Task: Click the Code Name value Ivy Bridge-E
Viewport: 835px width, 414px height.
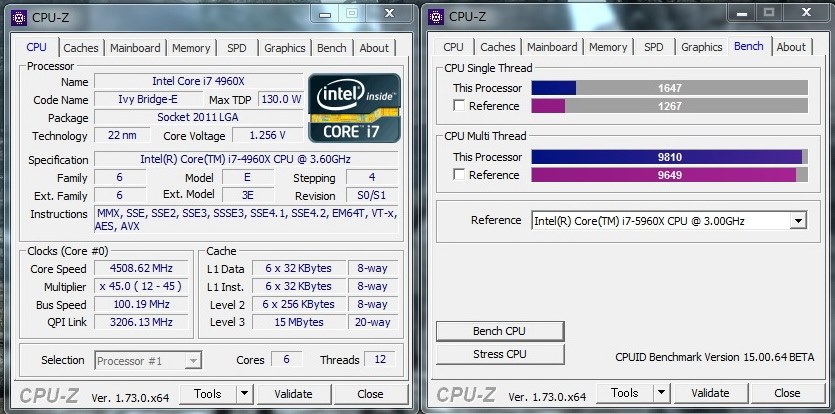Action: click(x=148, y=99)
